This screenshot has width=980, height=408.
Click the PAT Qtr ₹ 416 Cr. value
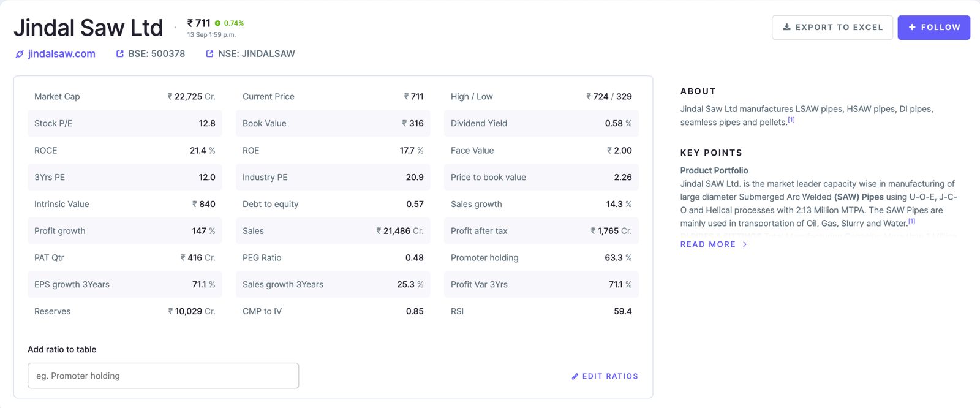[x=198, y=258]
